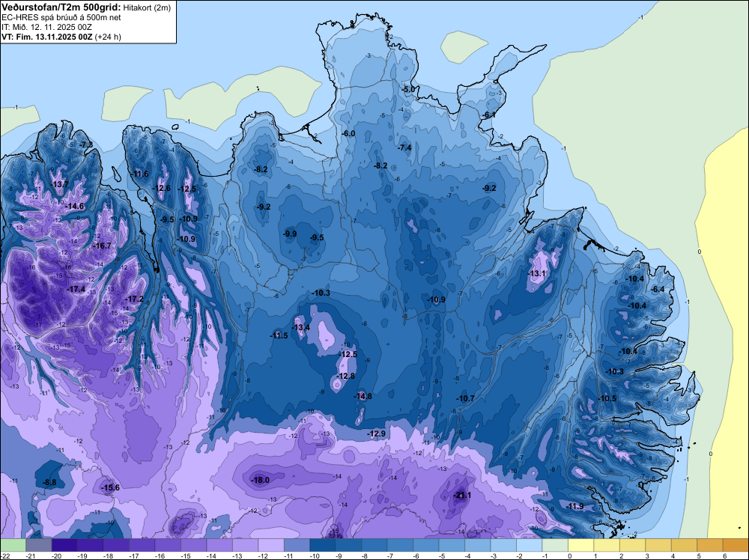The width and height of the screenshot is (749, 560).
Task: Click the -7.4 temperature value
Action: tap(404, 147)
